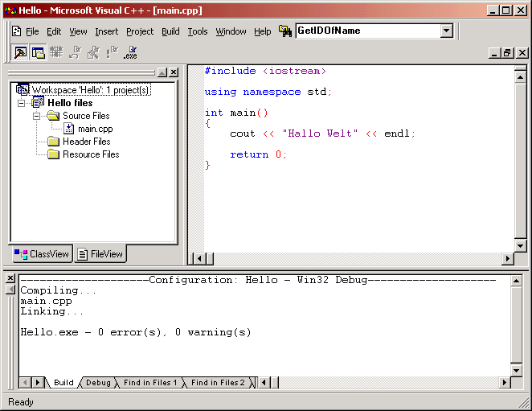Select the Find in Files 1 tab
The height and width of the screenshot is (411, 532).
pos(150,383)
